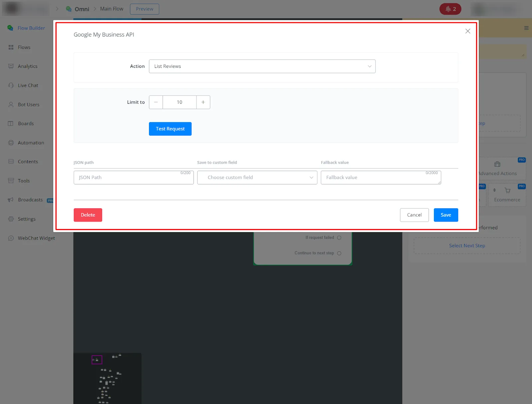
Task: Go to Flows in the sidebar
Action: (19, 47)
